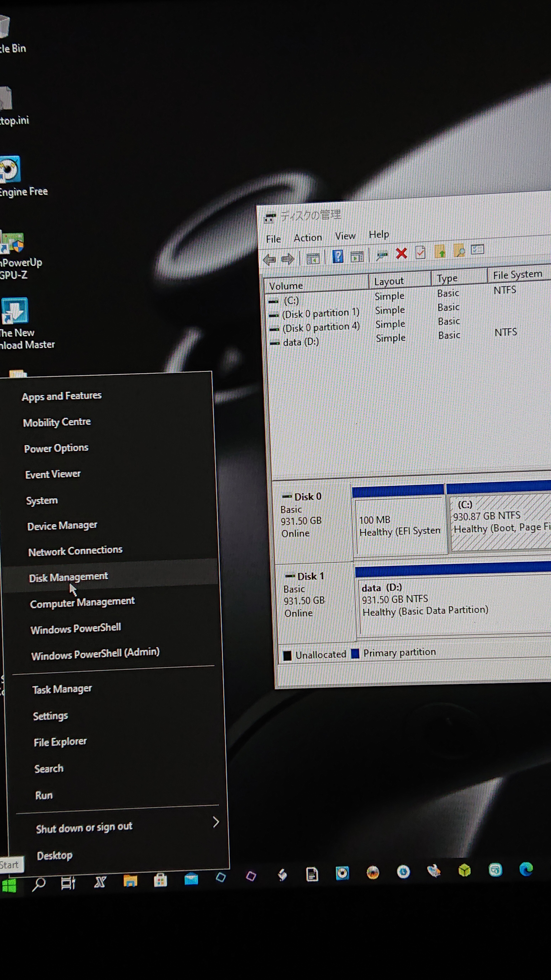
Task: Click the Back arrow toolbar icon
Action: coord(269,260)
